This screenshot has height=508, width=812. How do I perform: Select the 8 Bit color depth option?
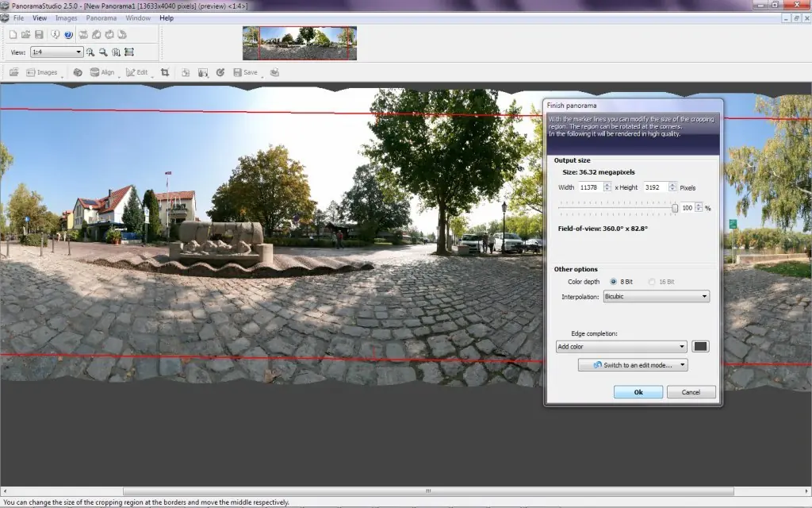(x=622, y=282)
